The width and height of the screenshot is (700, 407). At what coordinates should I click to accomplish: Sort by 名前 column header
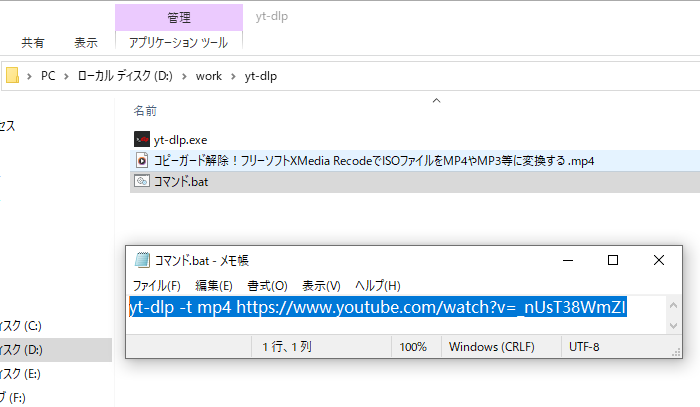coord(145,111)
